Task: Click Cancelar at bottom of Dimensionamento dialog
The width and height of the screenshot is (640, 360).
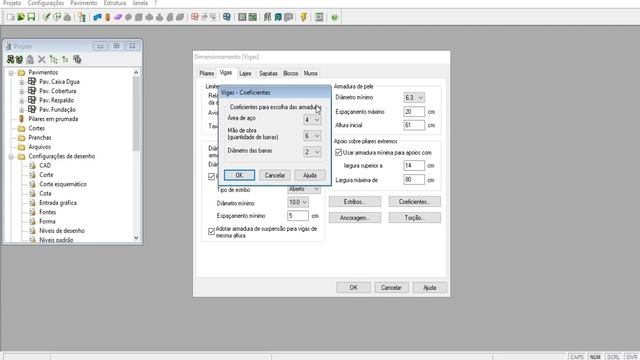Action: (x=391, y=287)
